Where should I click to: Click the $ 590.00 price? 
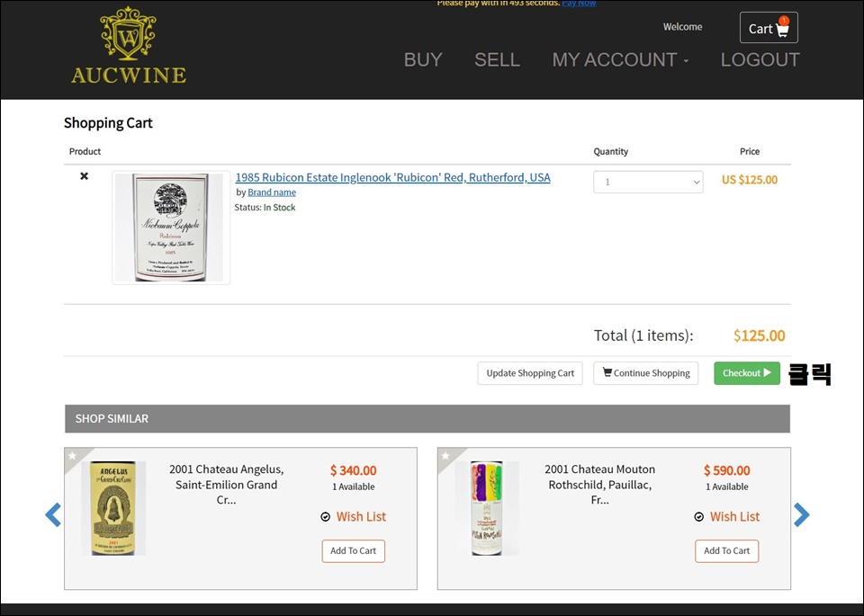pyautogui.click(x=727, y=470)
